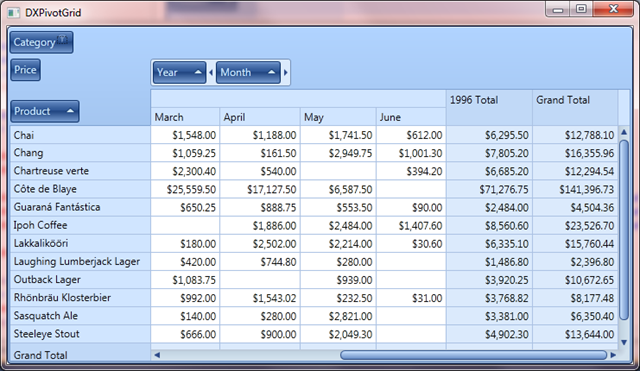Click the $1,083.75 Outback Lager March cell
This screenshot has width=640, height=371.
(185, 280)
